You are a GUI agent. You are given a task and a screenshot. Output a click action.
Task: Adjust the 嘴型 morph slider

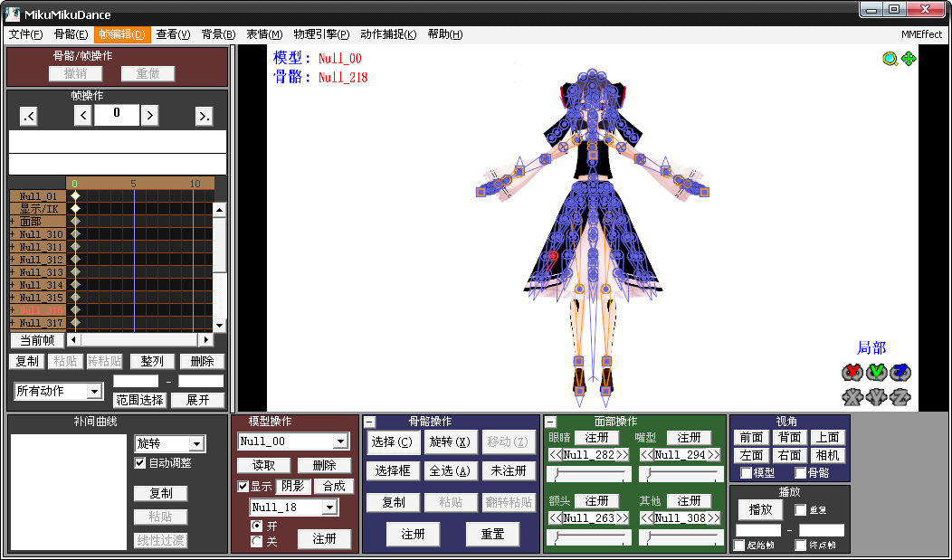point(681,473)
